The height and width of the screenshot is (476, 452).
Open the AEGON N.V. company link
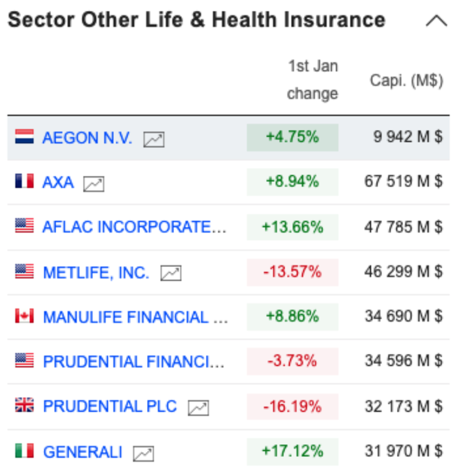click(x=87, y=138)
